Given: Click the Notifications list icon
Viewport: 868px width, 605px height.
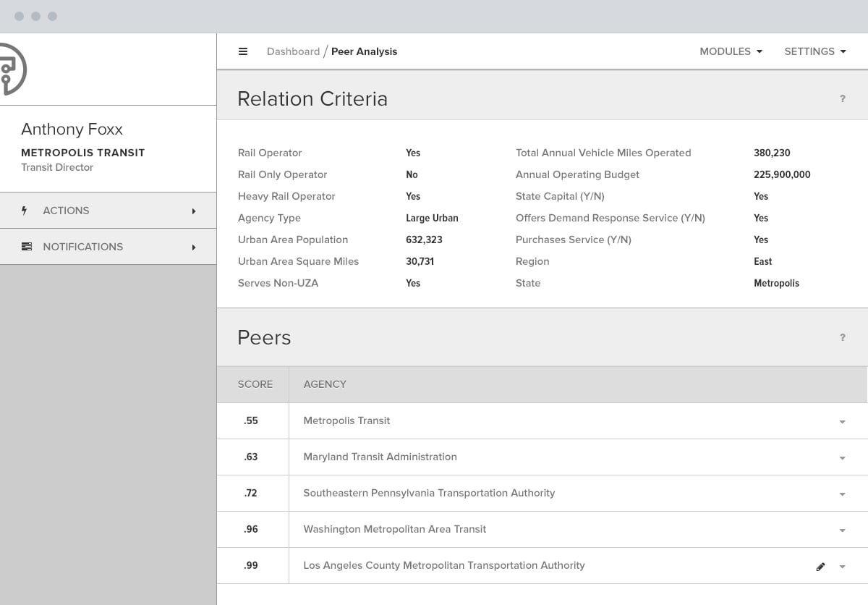Looking at the screenshot, I should coord(27,247).
